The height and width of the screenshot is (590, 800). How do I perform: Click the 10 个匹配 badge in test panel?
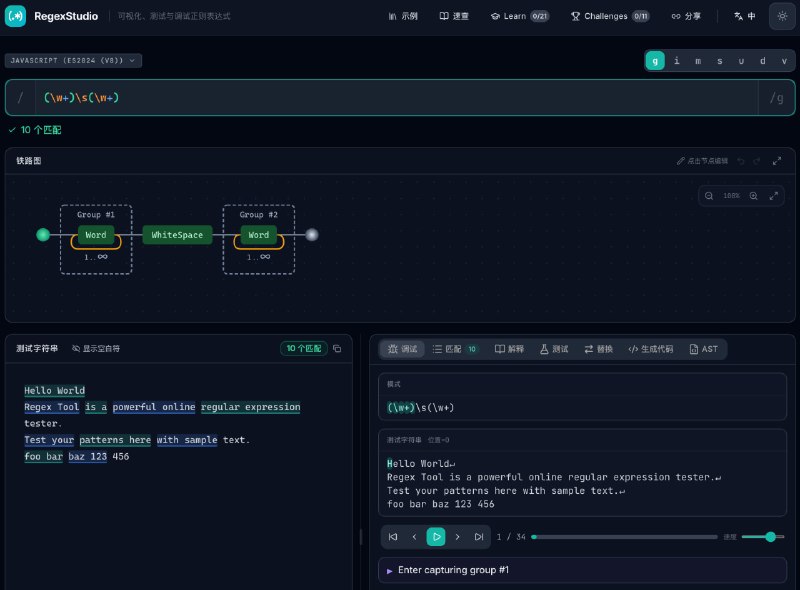304,348
